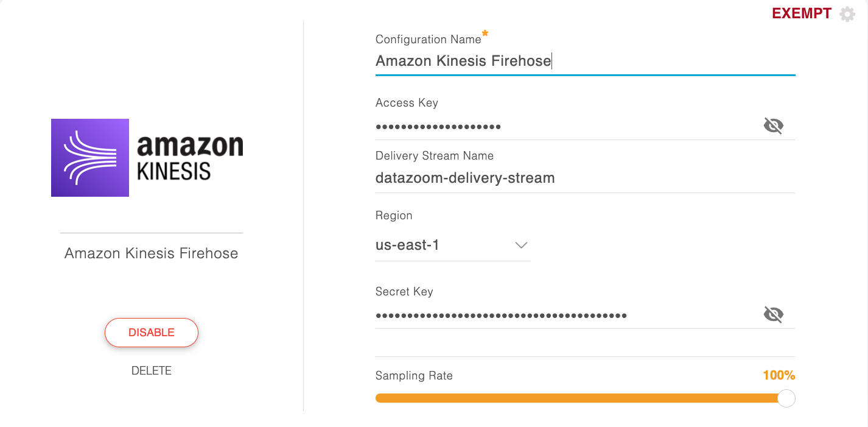Click DELETE to remove the configuration
The width and height of the screenshot is (868, 427).
click(x=151, y=370)
